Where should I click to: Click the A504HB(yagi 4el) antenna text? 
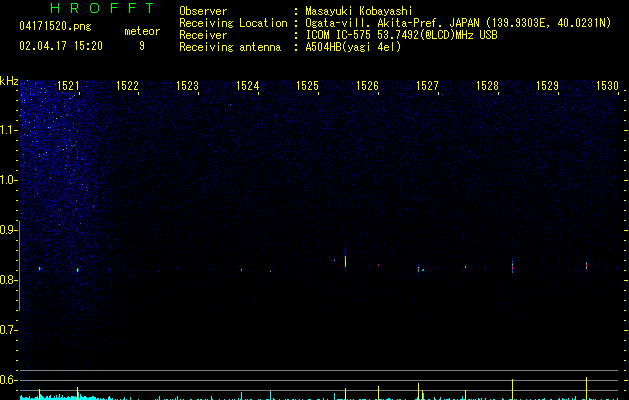coord(353,47)
